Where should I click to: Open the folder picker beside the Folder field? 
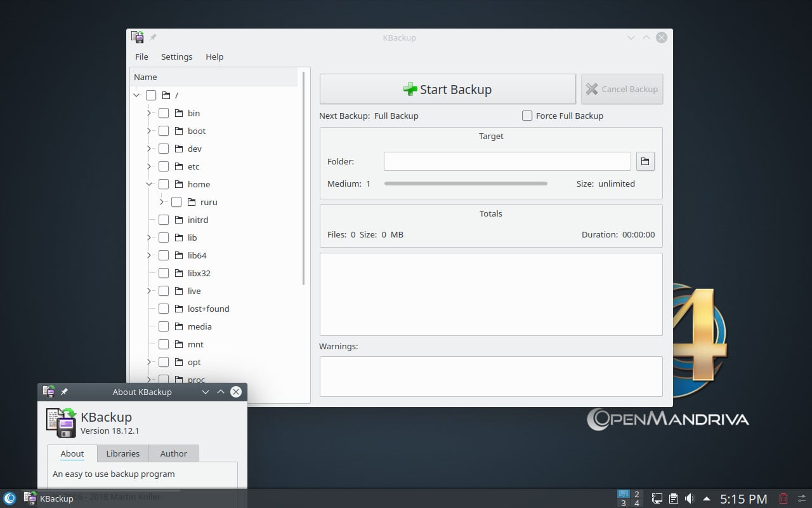pyautogui.click(x=645, y=161)
